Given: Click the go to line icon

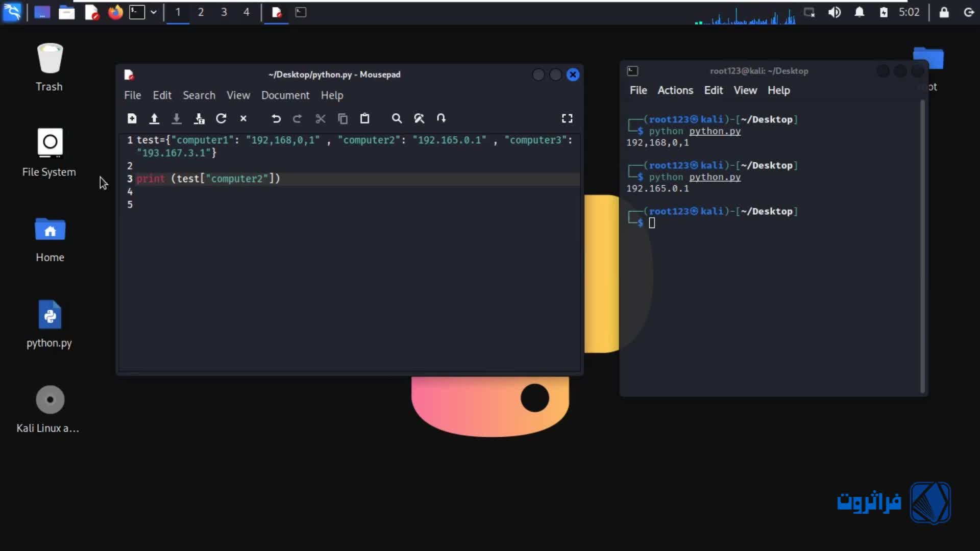Looking at the screenshot, I should tap(442, 118).
